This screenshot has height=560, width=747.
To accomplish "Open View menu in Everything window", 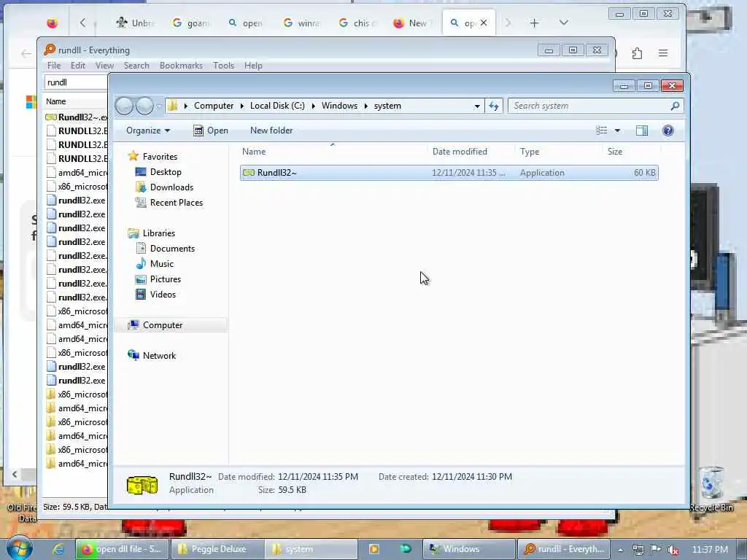I will 104,66.
